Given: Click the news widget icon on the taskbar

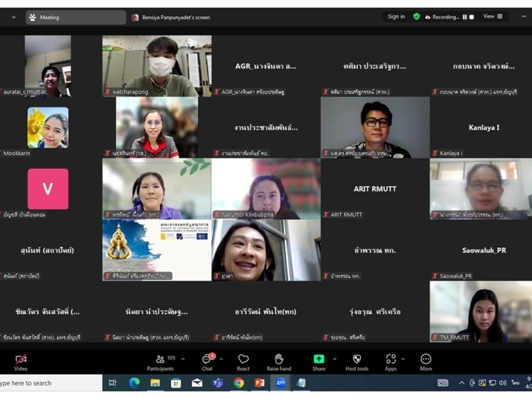Looking at the screenshot, I should 443,383.
